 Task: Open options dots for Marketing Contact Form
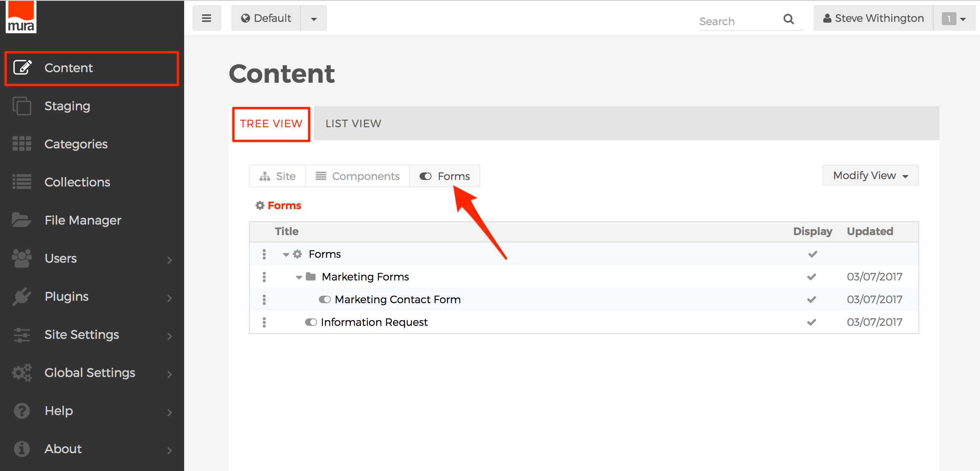(264, 300)
